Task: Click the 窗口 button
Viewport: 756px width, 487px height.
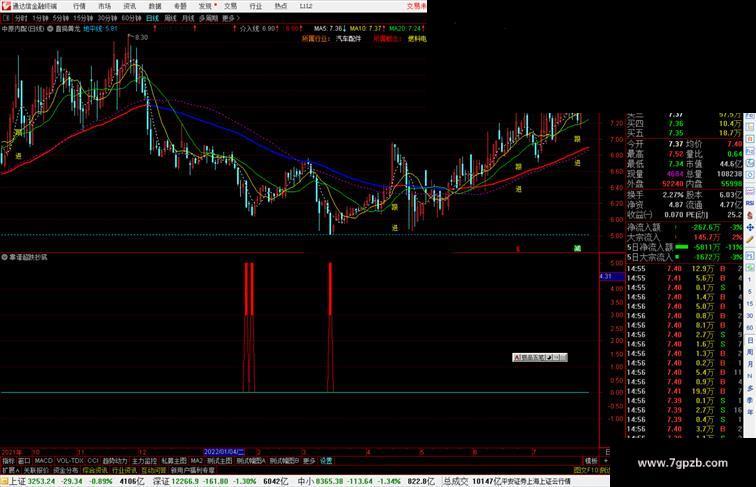Action: [24, 461]
